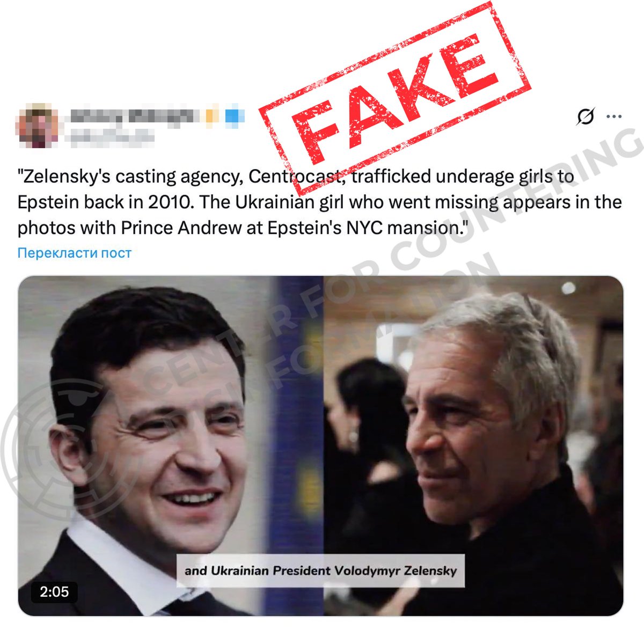This screenshot has width=644, height=644.
Task: Click the blurred profile avatar
Action: pos(38,127)
